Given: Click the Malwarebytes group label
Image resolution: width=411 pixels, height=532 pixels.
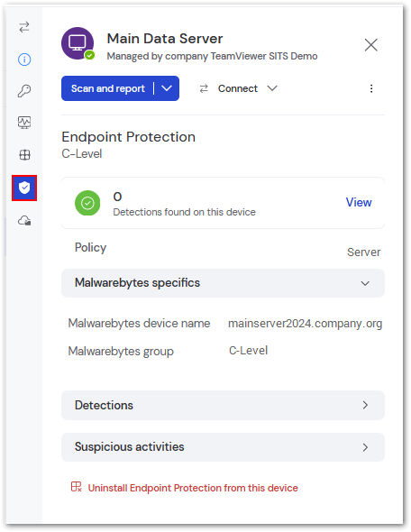Looking at the screenshot, I should (121, 351).
